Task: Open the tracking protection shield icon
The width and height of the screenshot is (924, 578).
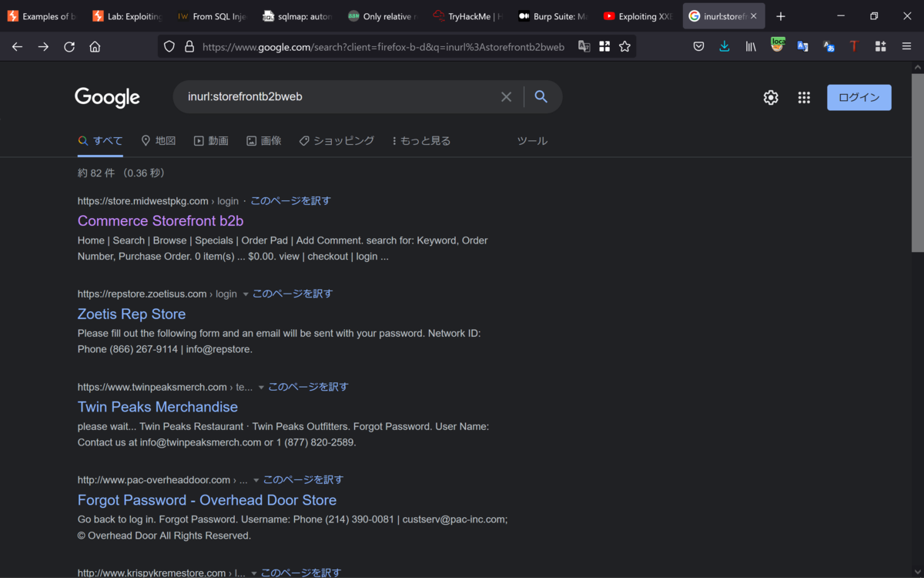Action: click(169, 47)
